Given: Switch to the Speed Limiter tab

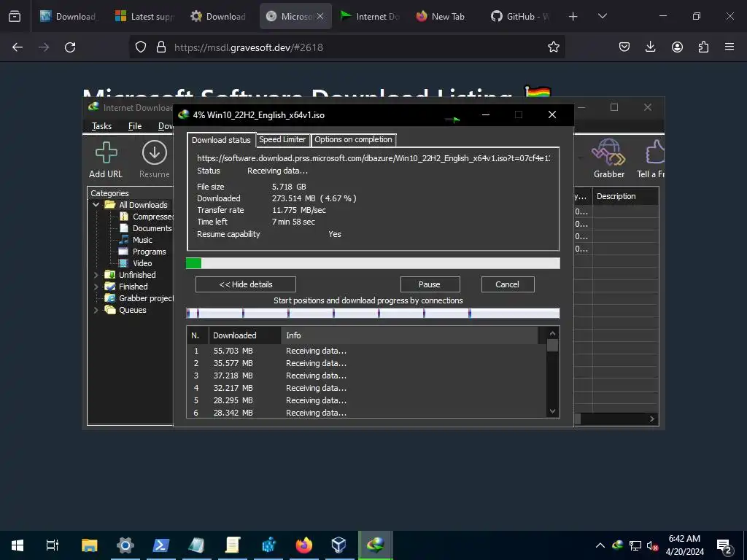Looking at the screenshot, I should [x=282, y=139].
